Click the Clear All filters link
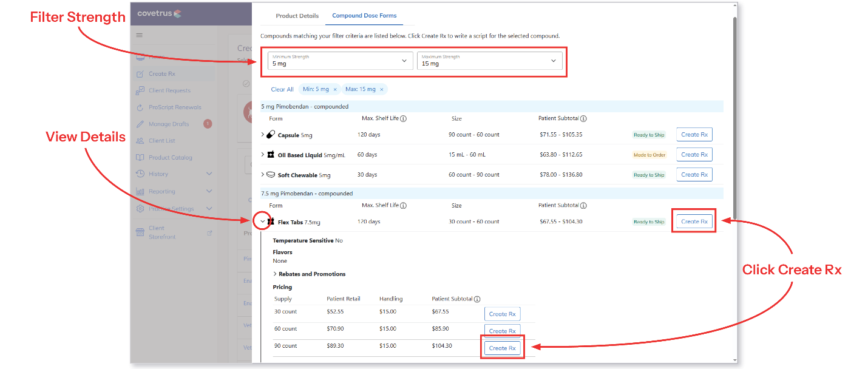868x369 pixels. (282, 89)
